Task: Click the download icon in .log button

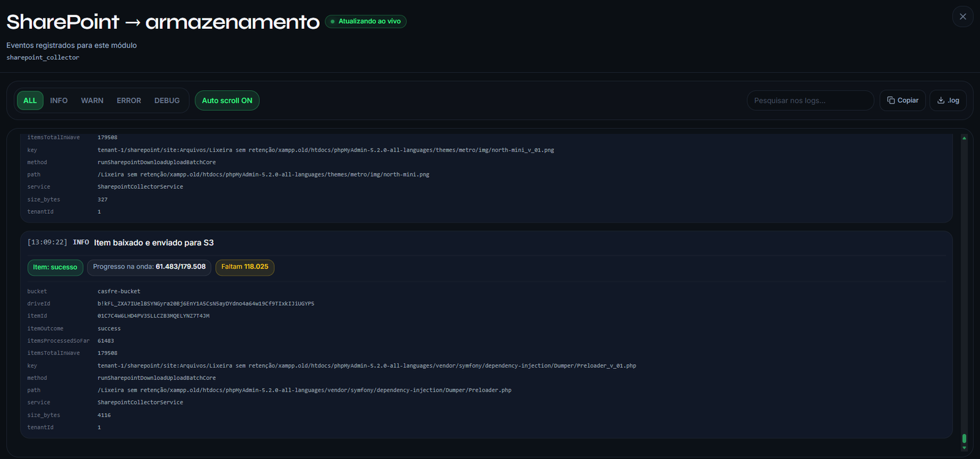Action: tap(941, 101)
